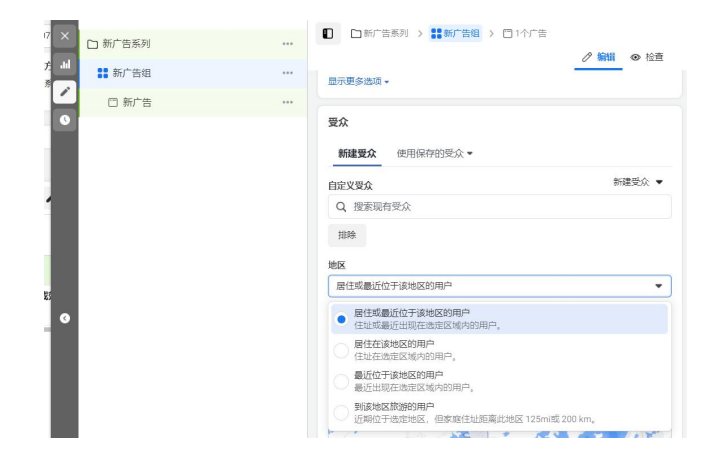Click the collapse arrow circle in sidebar
Screen dimensions: 727x461
64,318
